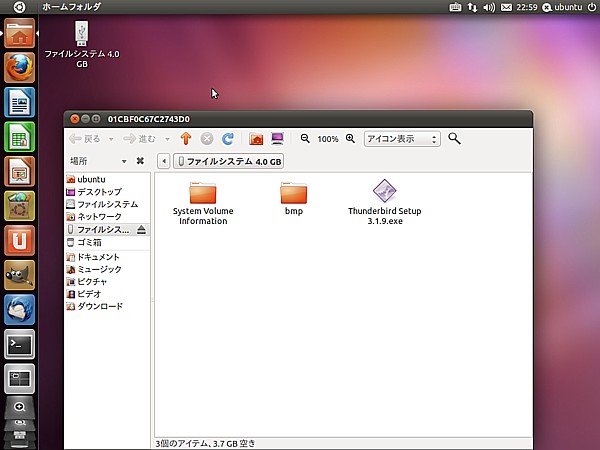Open LibreOffice Impress from the launcher

pyautogui.click(x=19, y=171)
